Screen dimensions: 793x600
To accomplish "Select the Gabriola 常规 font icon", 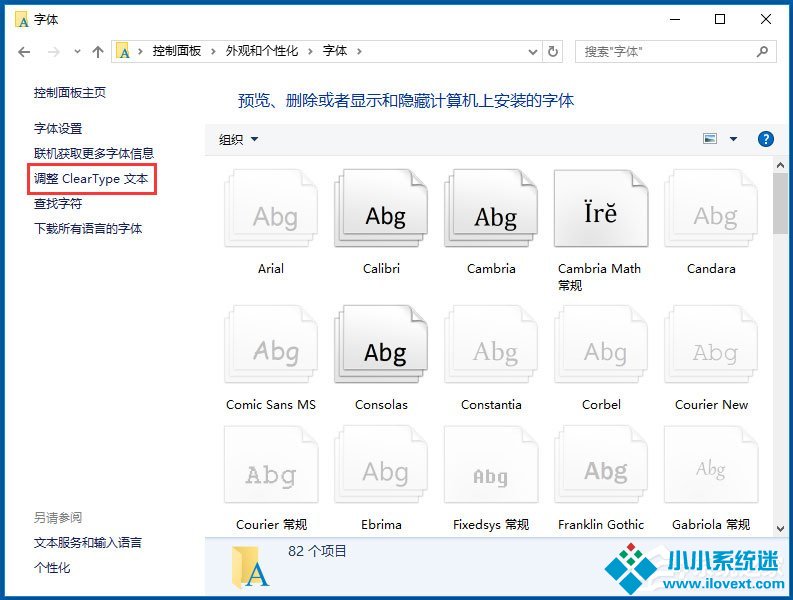I will (x=712, y=465).
